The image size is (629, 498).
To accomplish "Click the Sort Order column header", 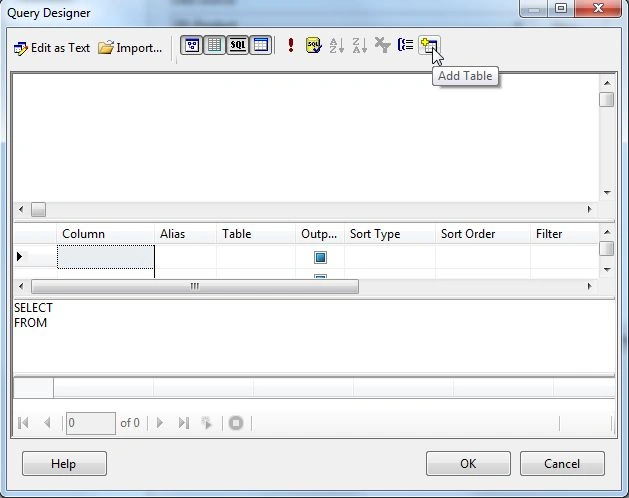I will pos(483,234).
